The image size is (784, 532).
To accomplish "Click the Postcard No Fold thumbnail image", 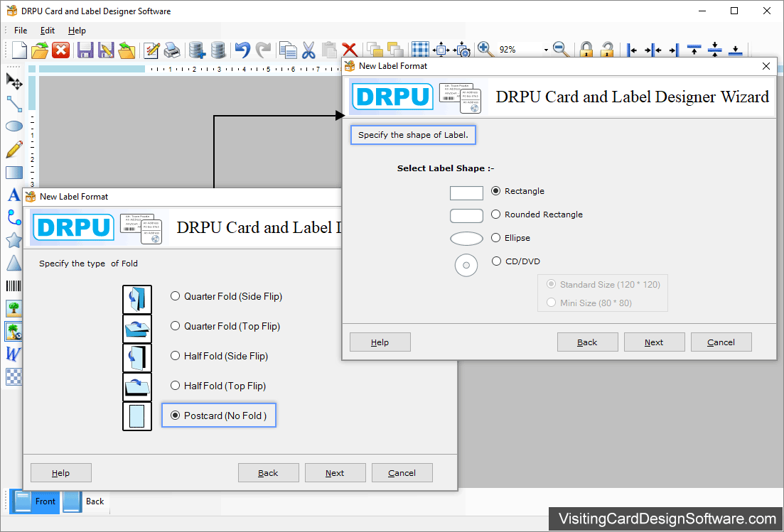I will coord(137,416).
